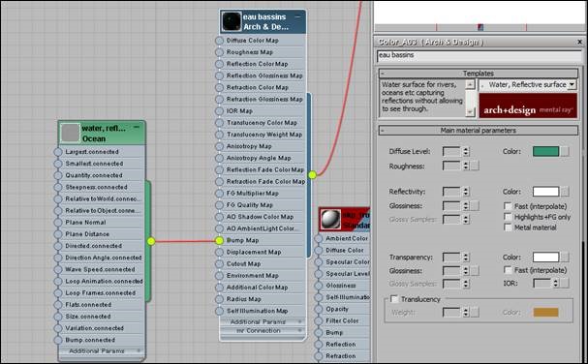Open the orange Translucency color swatch
This screenshot has height=364, width=588.
pyautogui.click(x=545, y=313)
